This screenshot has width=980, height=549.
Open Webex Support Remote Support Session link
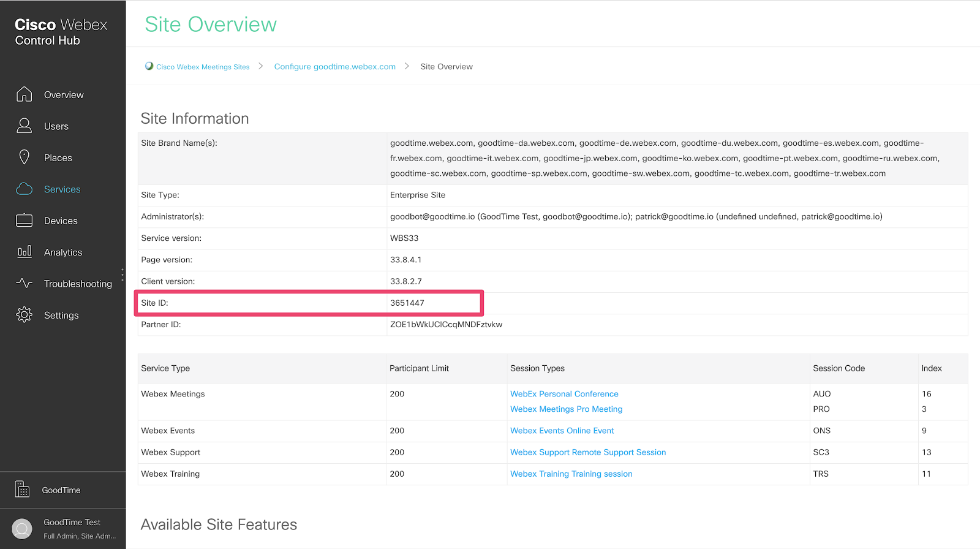pyautogui.click(x=588, y=452)
